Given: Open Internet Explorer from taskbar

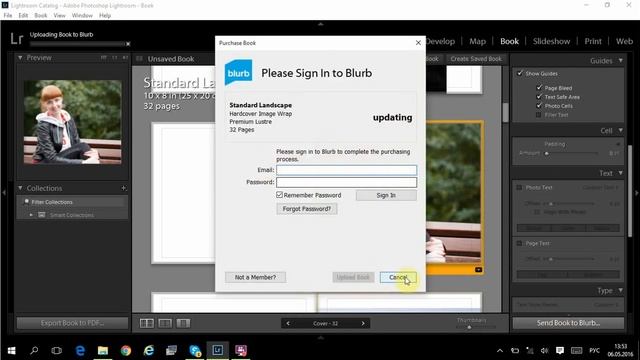Looking at the screenshot, I should point(149,350).
